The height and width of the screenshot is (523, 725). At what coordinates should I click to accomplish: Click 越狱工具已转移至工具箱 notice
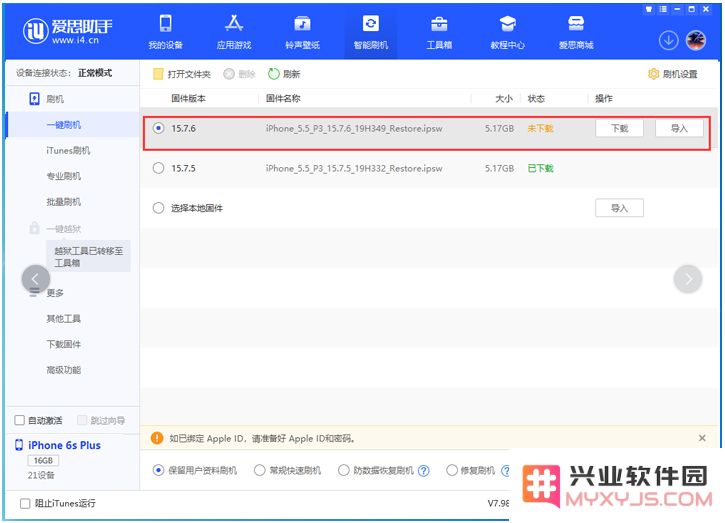(x=88, y=257)
